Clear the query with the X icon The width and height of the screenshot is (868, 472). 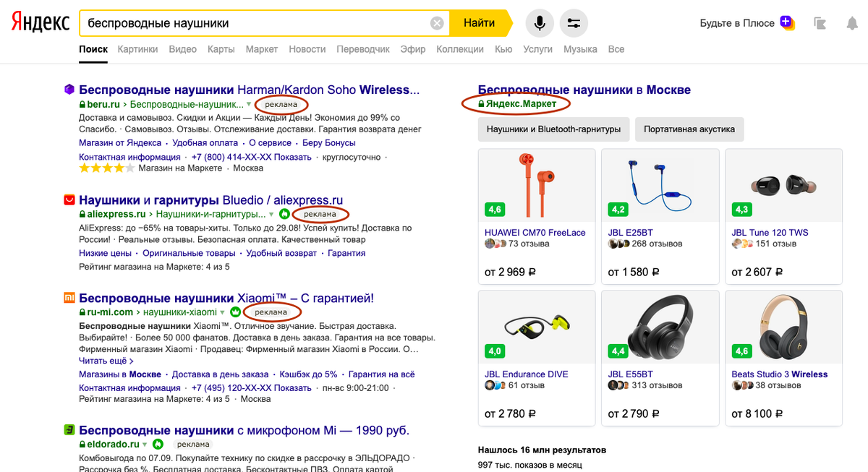pyautogui.click(x=437, y=22)
